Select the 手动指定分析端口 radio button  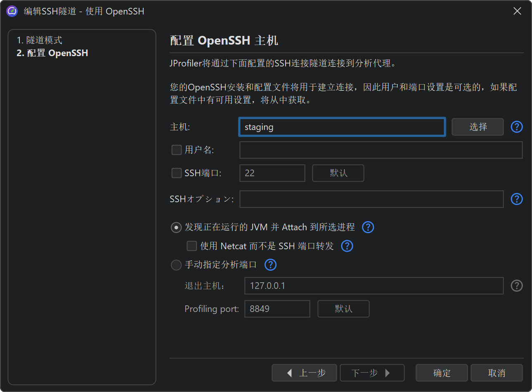(176, 265)
